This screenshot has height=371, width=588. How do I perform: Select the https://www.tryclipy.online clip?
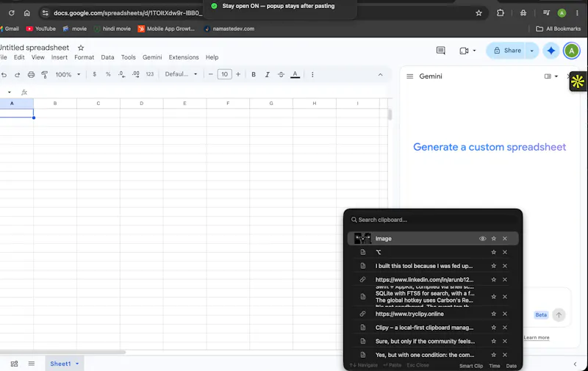409,314
